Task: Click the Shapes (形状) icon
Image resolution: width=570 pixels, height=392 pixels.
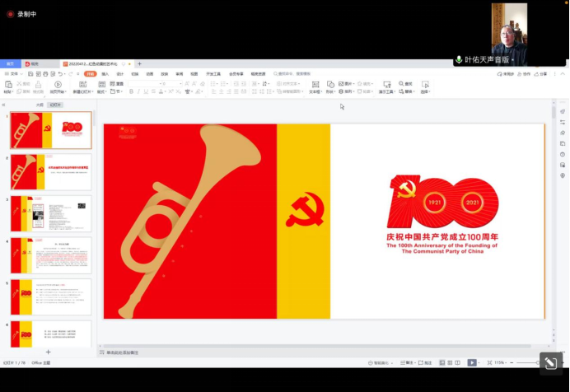Action: [x=330, y=84]
